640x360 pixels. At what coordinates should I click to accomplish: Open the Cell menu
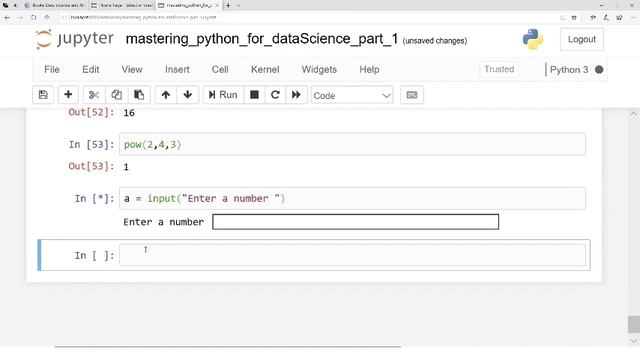[x=220, y=69]
